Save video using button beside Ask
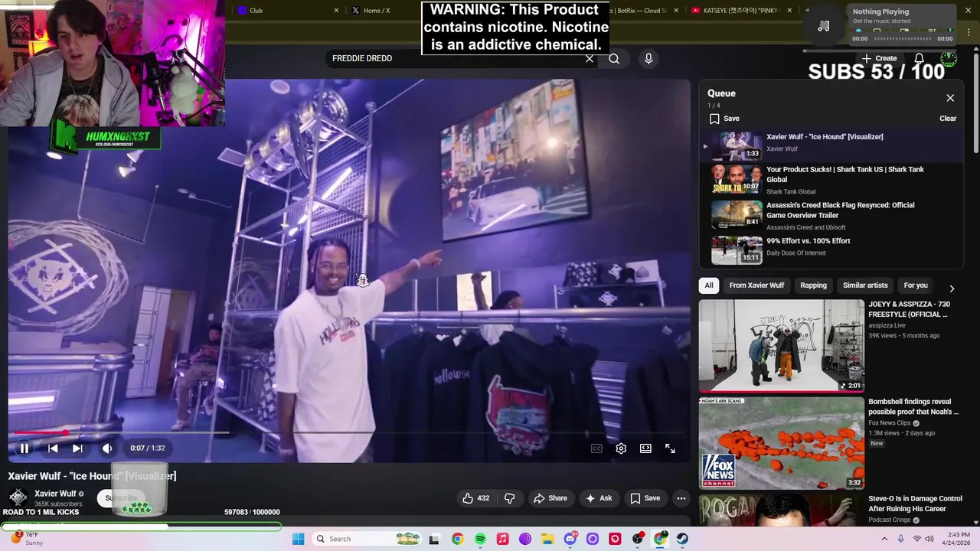Image resolution: width=980 pixels, height=551 pixels. pyautogui.click(x=645, y=498)
